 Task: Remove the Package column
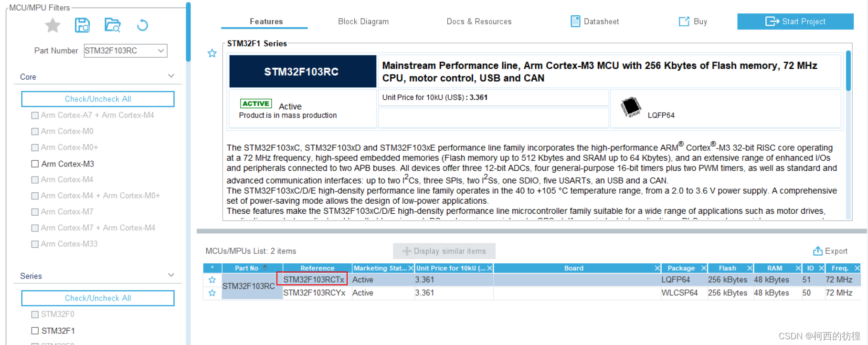[x=704, y=268]
